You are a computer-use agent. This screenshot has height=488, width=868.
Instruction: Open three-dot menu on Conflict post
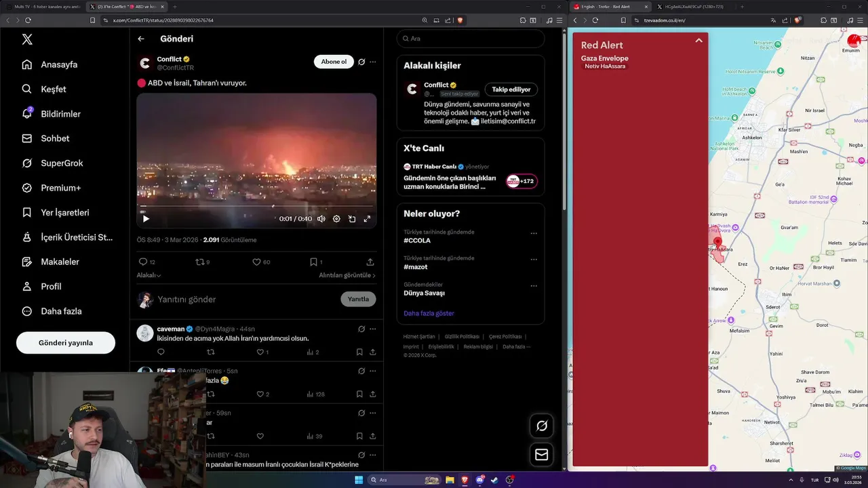coord(372,62)
